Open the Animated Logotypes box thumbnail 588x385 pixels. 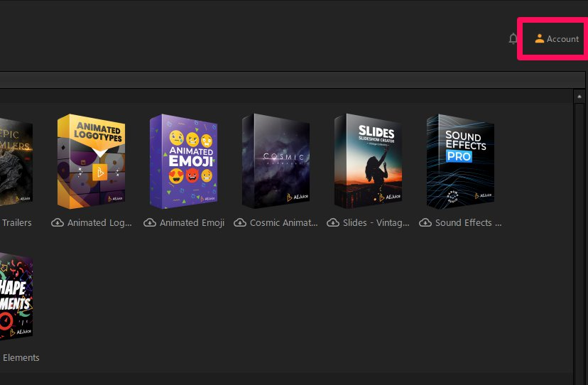[91, 161]
